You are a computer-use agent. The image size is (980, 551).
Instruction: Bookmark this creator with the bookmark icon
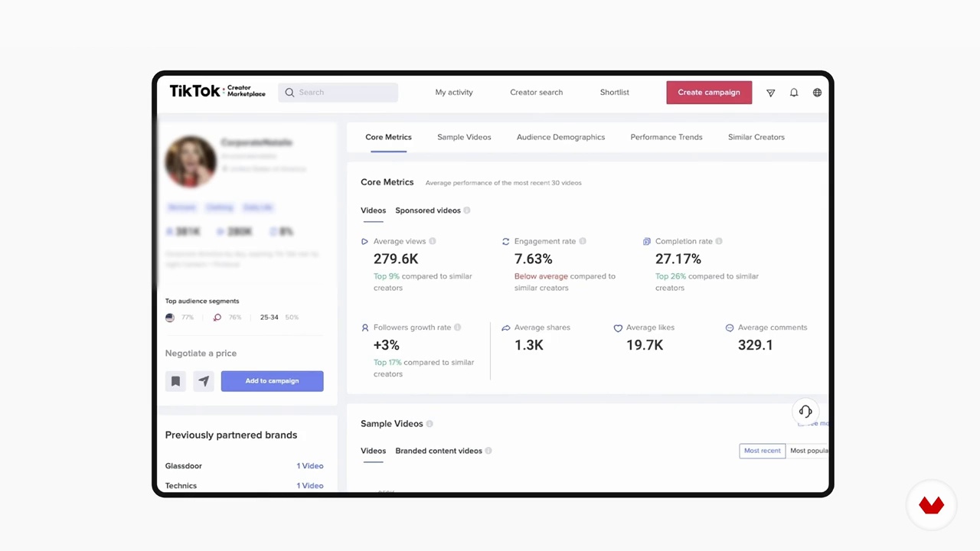tap(175, 381)
